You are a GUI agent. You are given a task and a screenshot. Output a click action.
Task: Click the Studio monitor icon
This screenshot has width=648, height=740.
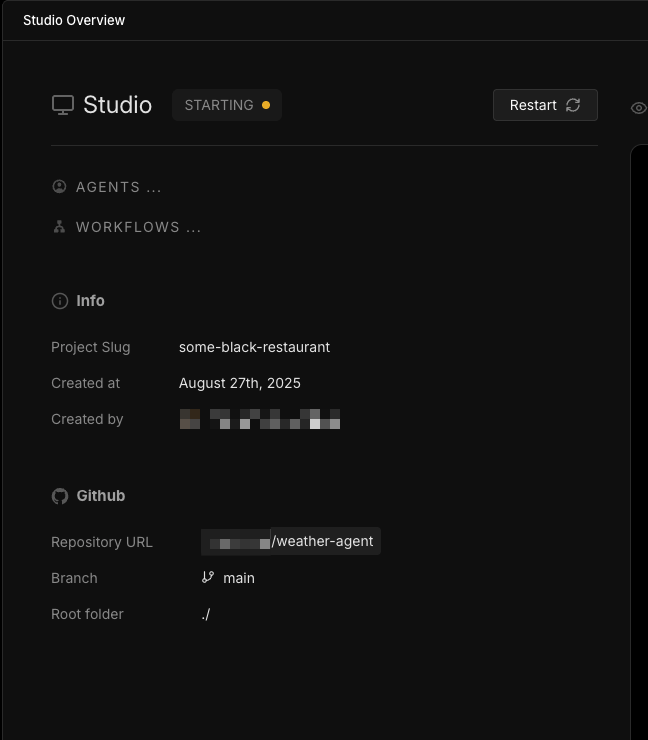click(63, 105)
